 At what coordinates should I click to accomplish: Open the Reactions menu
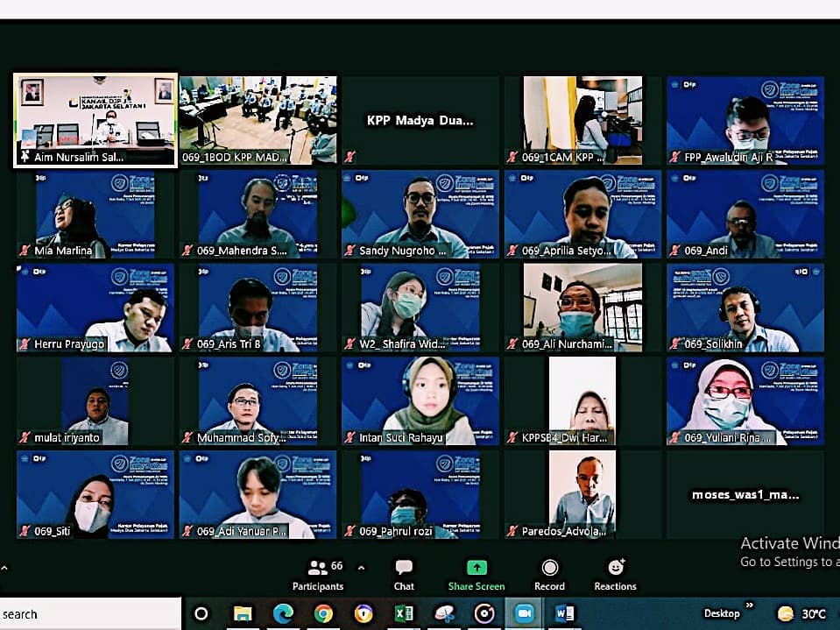[x=615, y=575]
